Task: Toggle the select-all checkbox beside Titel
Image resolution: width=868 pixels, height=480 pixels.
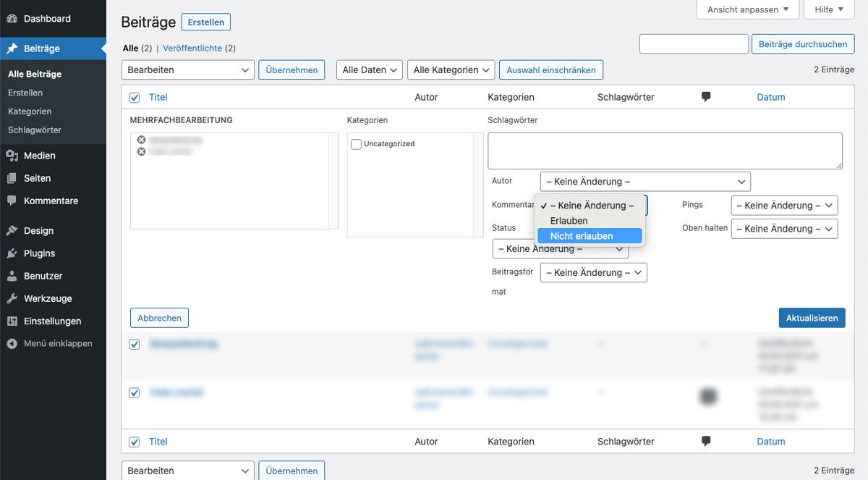Action: [134, 96]
